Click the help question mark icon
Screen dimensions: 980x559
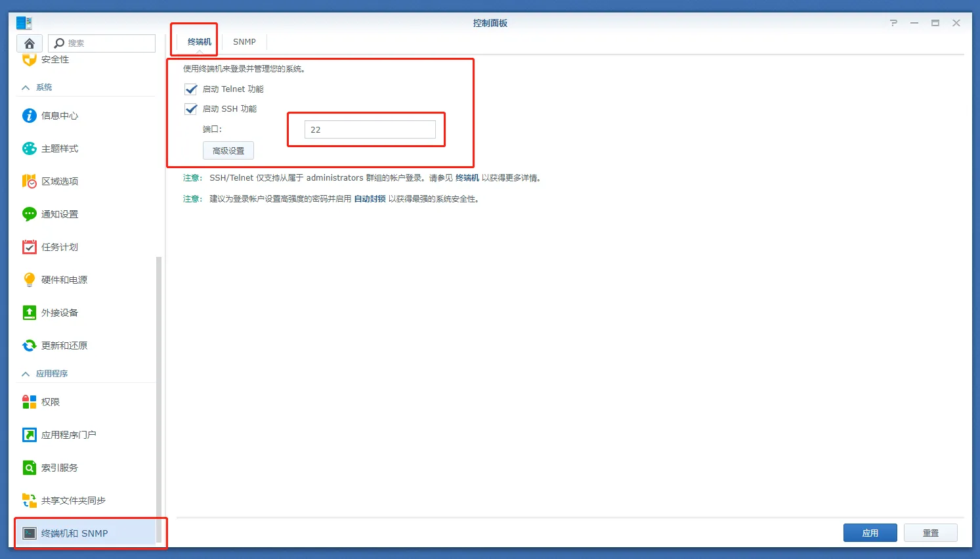[x=893, y=23]
